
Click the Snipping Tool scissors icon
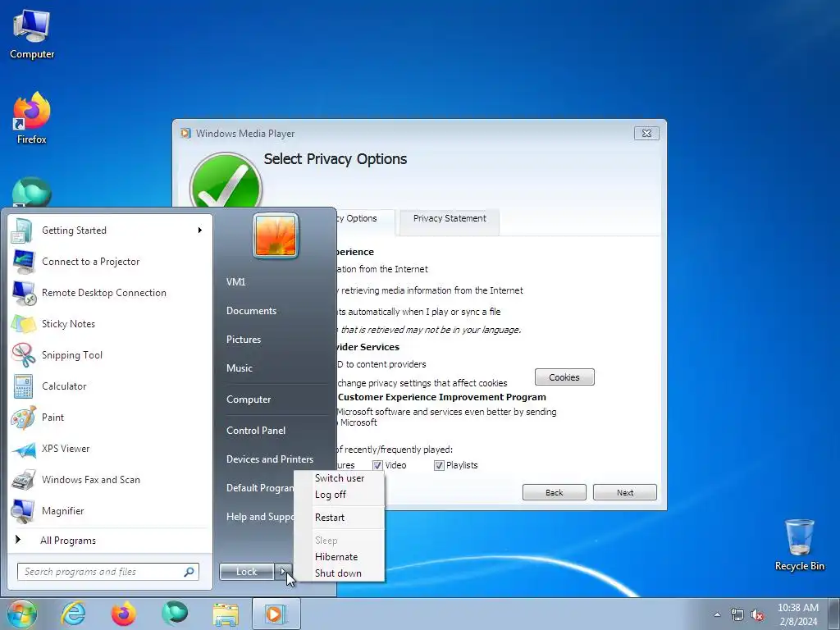24,354
